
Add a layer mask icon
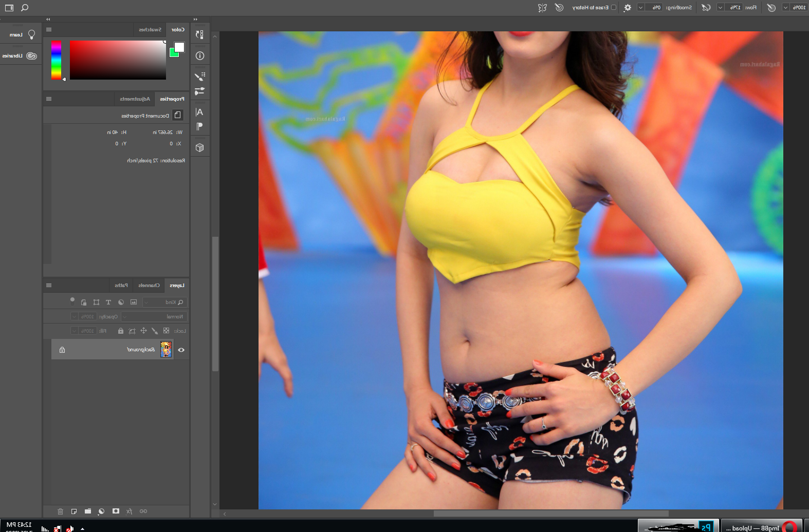click(x=116, y=511)
